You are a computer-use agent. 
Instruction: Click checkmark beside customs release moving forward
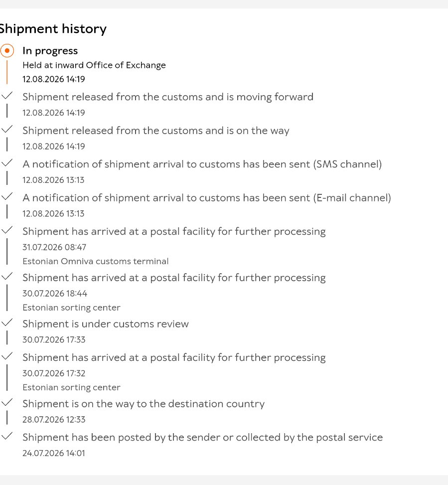[x=7, y=95]
